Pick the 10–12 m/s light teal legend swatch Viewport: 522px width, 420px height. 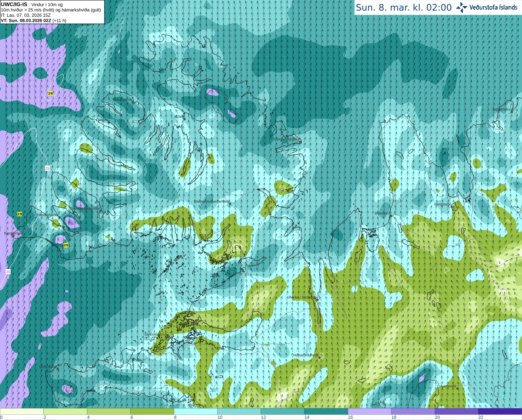tap(239, 411)
